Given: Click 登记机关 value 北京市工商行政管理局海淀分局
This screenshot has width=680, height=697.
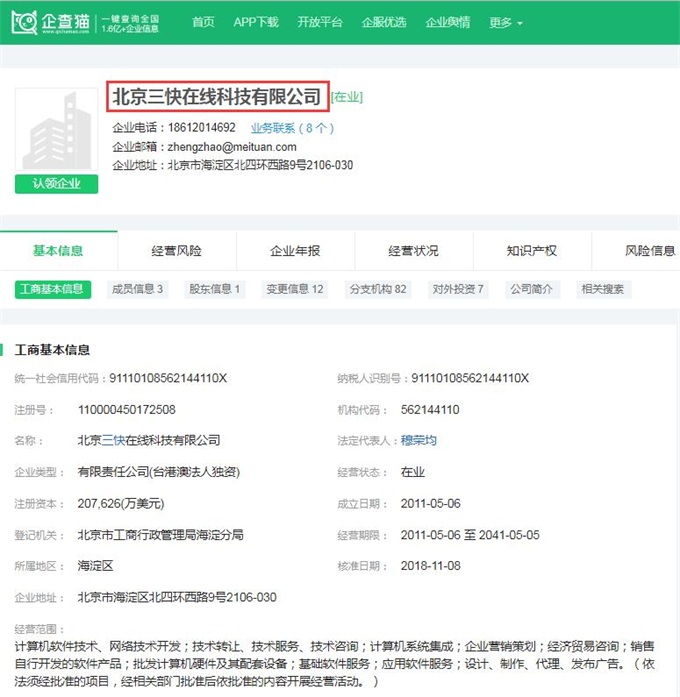Looking at the screenshot, I should (x=160, y=535).
